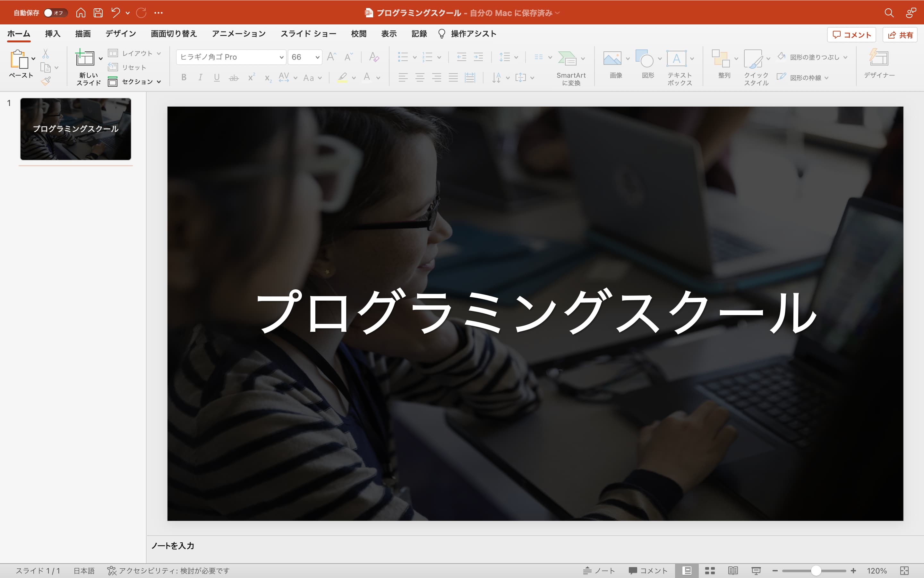Click the Align text right icon
The height and width of the screenshot is (578, 924).
pyautogui.click(x=436, y=78)
